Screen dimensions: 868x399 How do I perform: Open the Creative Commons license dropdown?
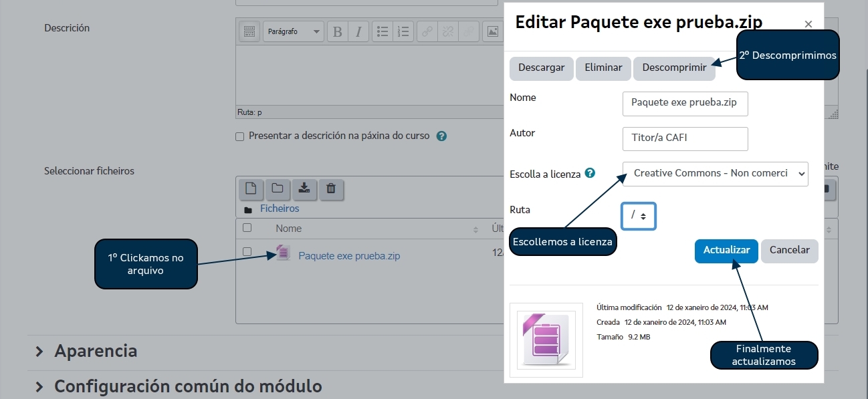(715, 173)
